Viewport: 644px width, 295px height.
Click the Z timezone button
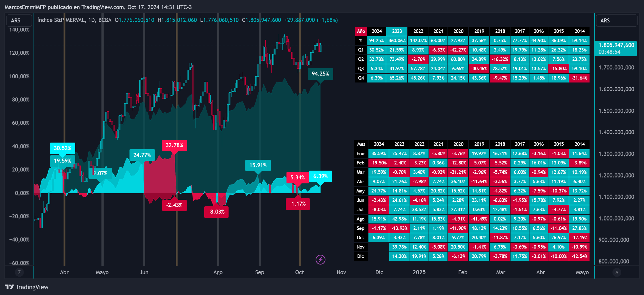[x=19, y=272]
